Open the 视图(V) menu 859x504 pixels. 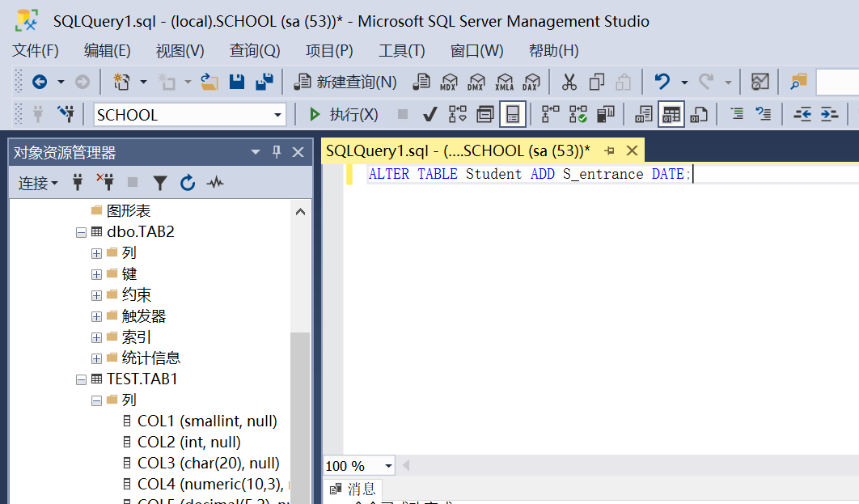click(x=180, y=51)
